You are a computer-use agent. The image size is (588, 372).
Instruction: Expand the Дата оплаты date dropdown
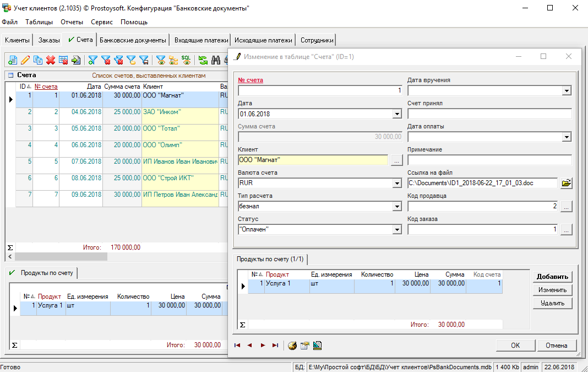(566, 137)
